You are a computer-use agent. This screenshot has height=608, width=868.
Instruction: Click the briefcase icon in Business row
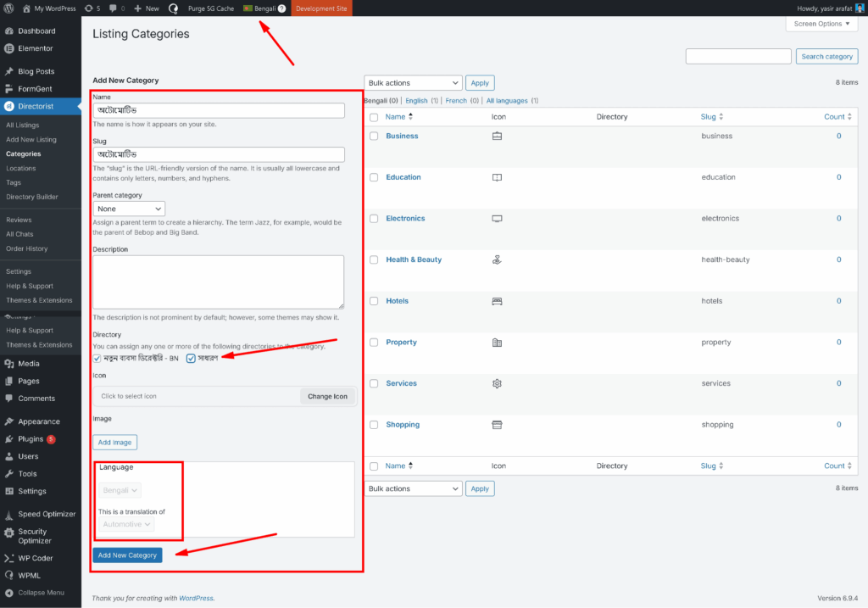497,136
